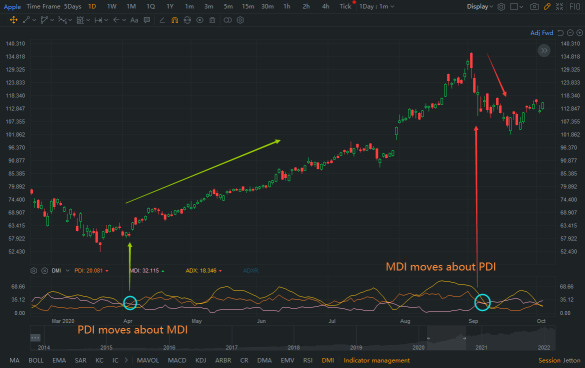Select the channel/polygon drawing tool
The width and height of the screenshot is (585, 368).
44,20
